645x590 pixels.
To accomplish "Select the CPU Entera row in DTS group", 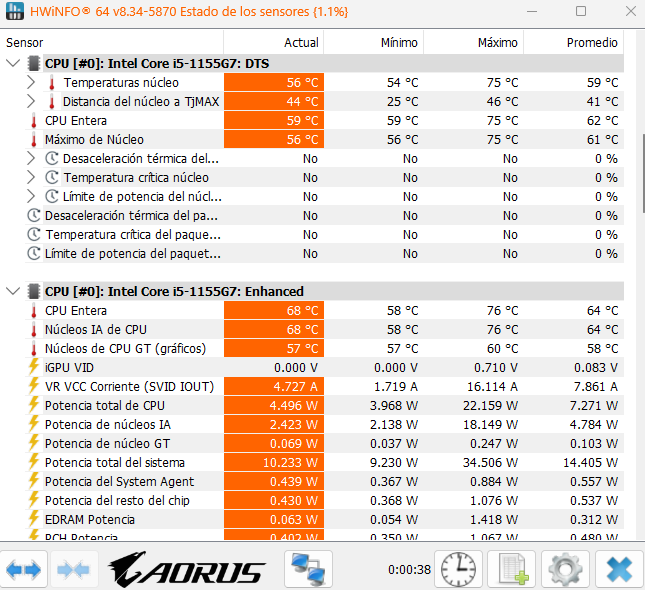I will pyautogui.click(x=325, y=121).
